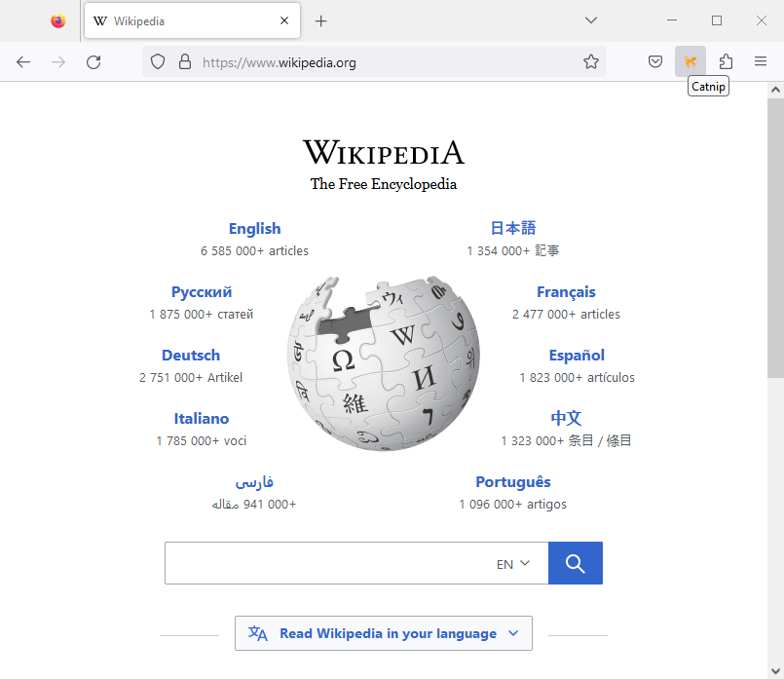
Task: View site security padlock info
Action: 185,61
